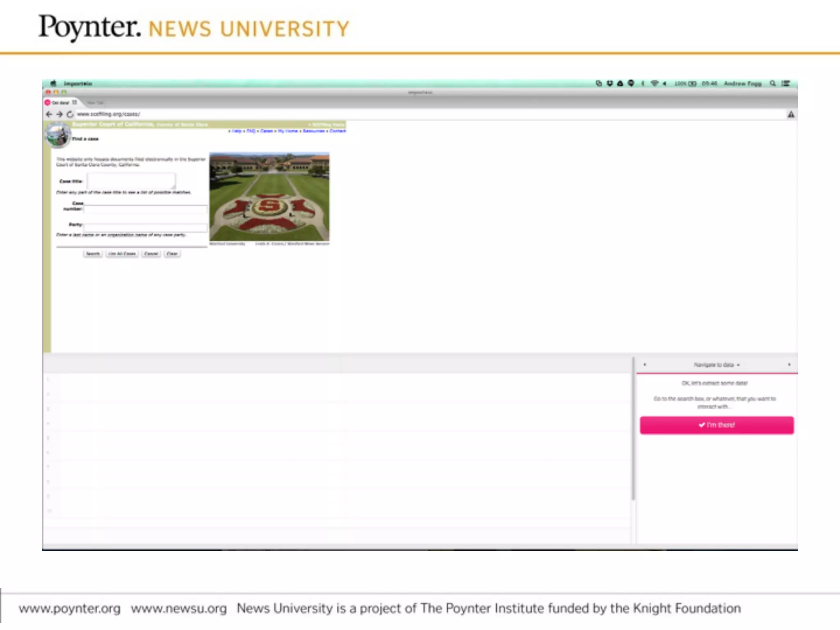Screen dimensions: 840x630
Task: Open Spotlight search magnifier icon
Action: point(773,83)
